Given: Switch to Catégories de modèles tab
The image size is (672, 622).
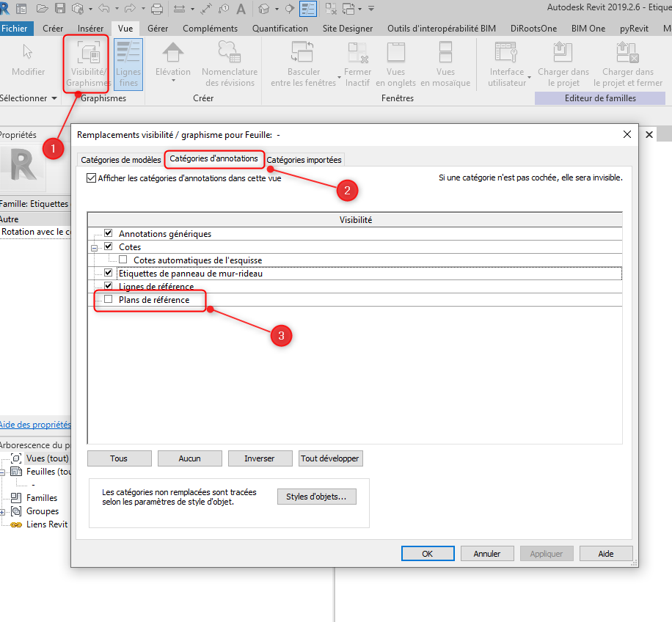Looking at the screenshot, I should pyautogui.click(x=120, y=160).
